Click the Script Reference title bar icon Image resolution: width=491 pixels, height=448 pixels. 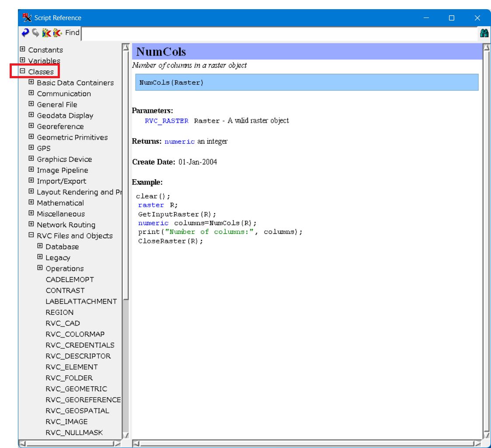tap(28, 18)
